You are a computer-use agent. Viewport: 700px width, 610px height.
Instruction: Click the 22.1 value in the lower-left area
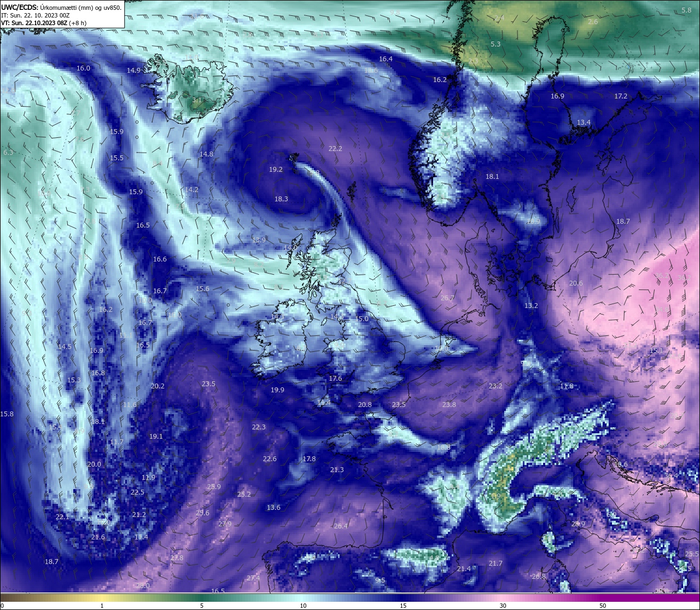pos(62,517)
